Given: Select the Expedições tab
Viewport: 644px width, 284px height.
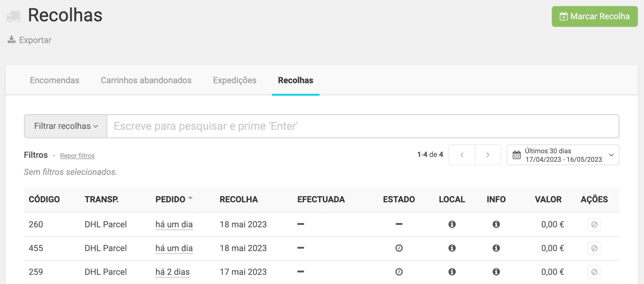Looking at the screenshot, I should click(235, 80).
